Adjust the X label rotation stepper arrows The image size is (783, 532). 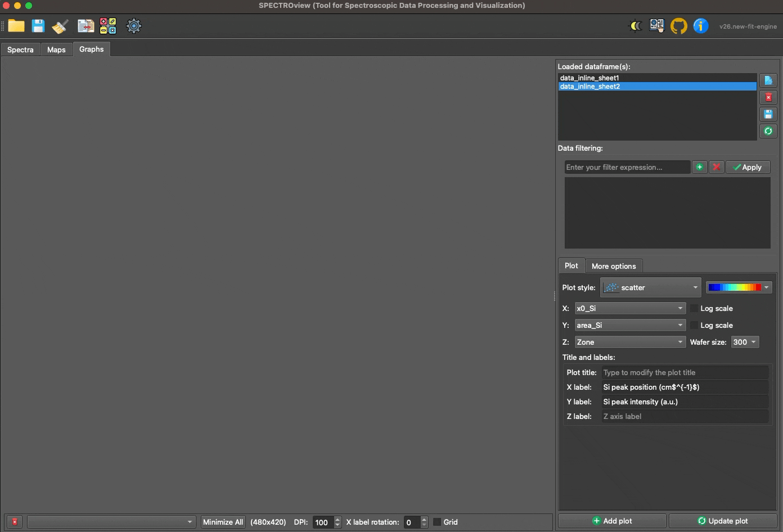coord(424,522)
